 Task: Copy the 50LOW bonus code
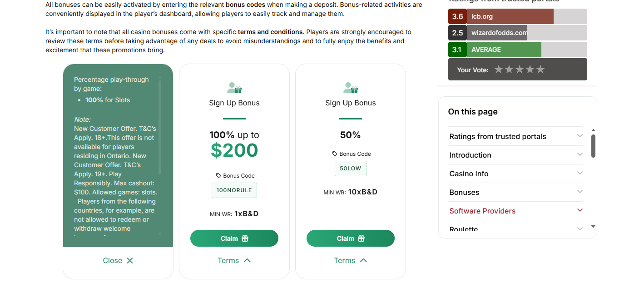[350, 169]
